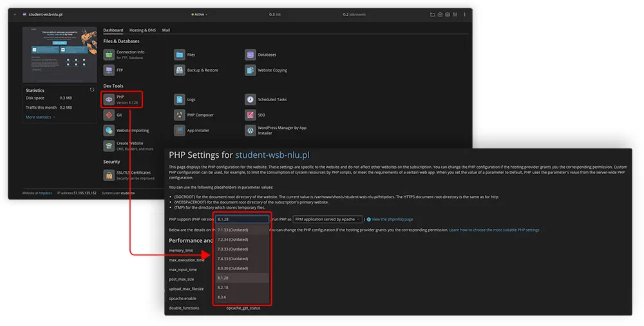The image size is (644, 326).
Task: Click the memory_limit setting label
Action: pyautogui.click(x=181, y=251)
